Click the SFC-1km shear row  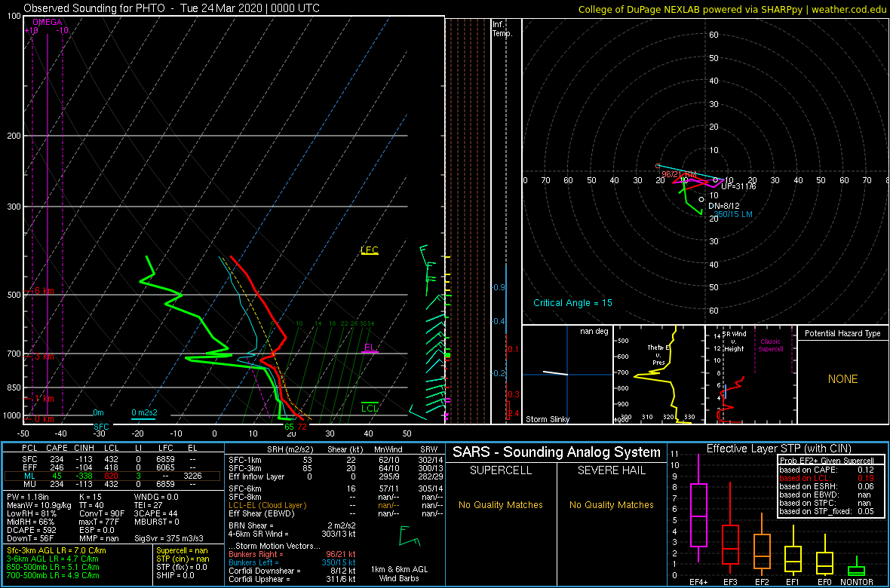coord(335,459)
